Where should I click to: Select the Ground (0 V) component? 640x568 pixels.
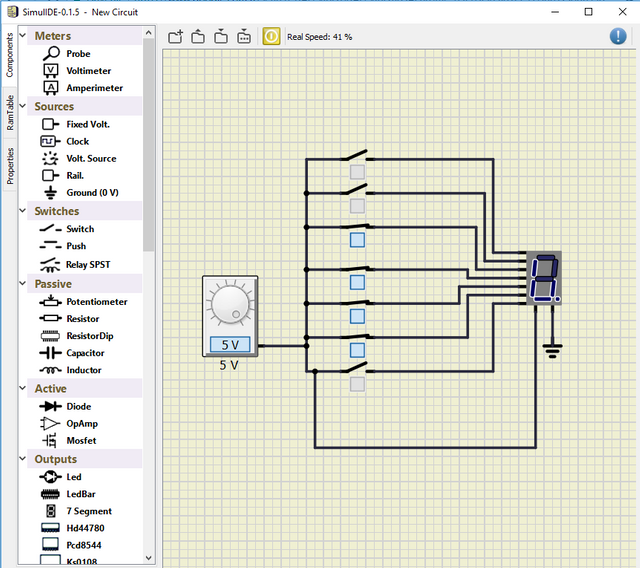[x=92, y=193]
